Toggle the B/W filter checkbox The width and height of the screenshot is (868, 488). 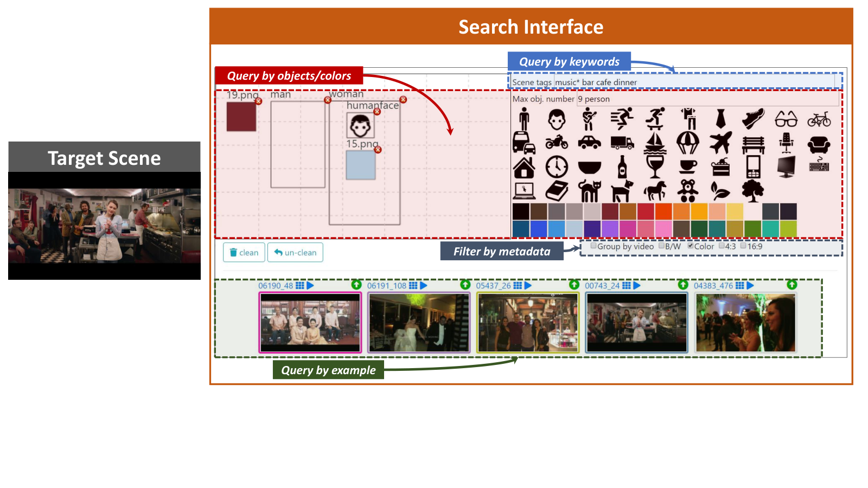pos(661,246)
